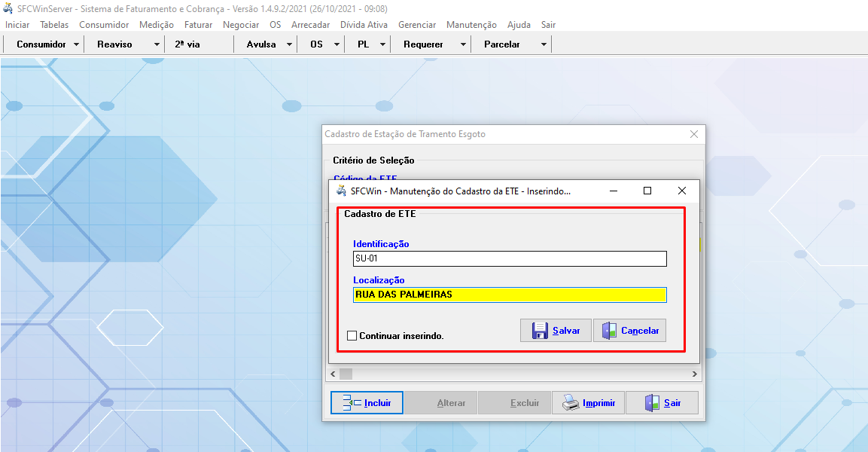Click the Sair door icon

pos(652,403)
